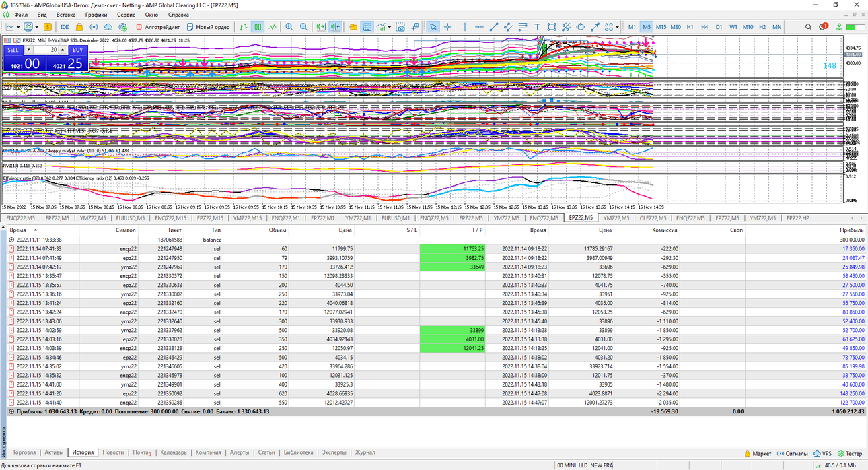Click the dollar sign trade icon in toolbar
This screenshot has width=868, height=470.
click(x=48, y=27)
